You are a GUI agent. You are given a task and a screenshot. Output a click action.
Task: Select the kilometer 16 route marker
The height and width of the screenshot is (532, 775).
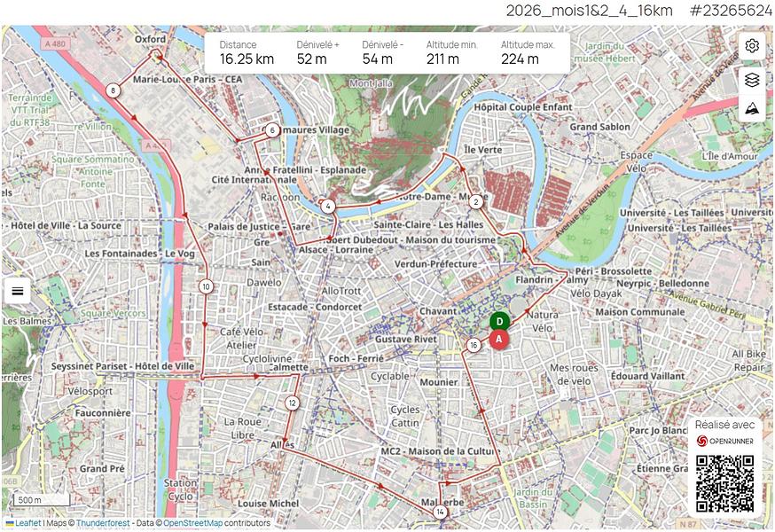click(474, 345)
